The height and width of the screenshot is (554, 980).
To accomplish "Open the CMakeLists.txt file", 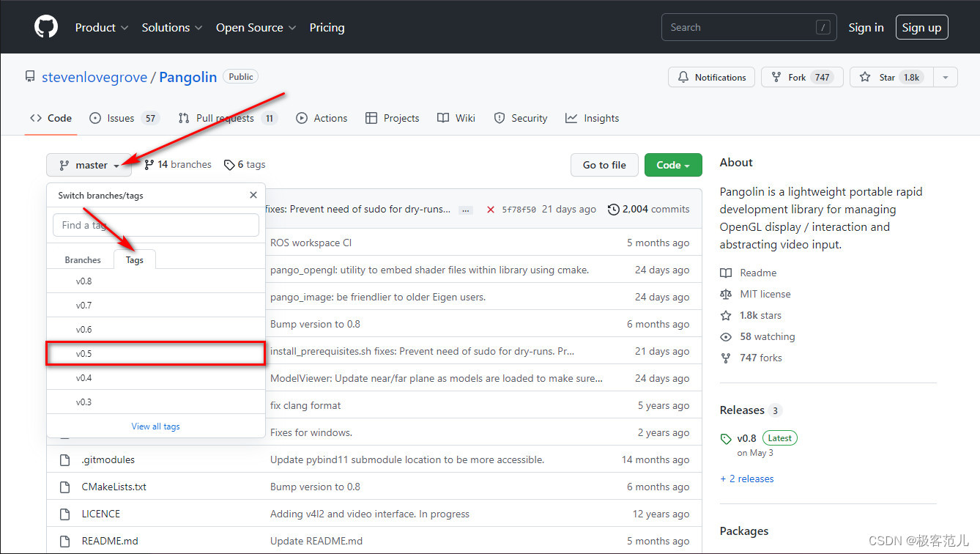I will [114, 487].
